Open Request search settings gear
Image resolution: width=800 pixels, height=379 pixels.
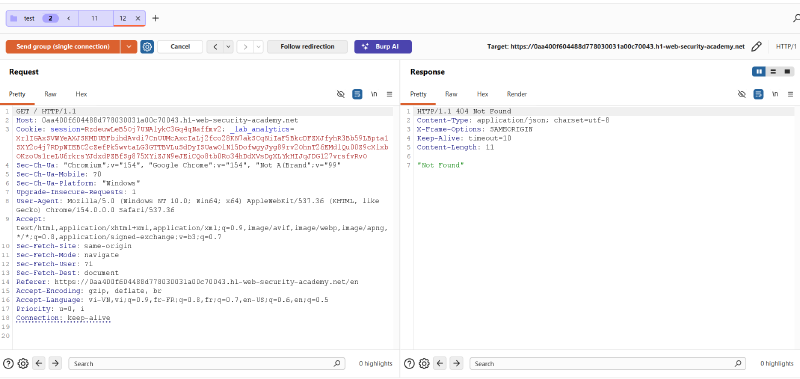pyautogui.click(x=23, y=364)
